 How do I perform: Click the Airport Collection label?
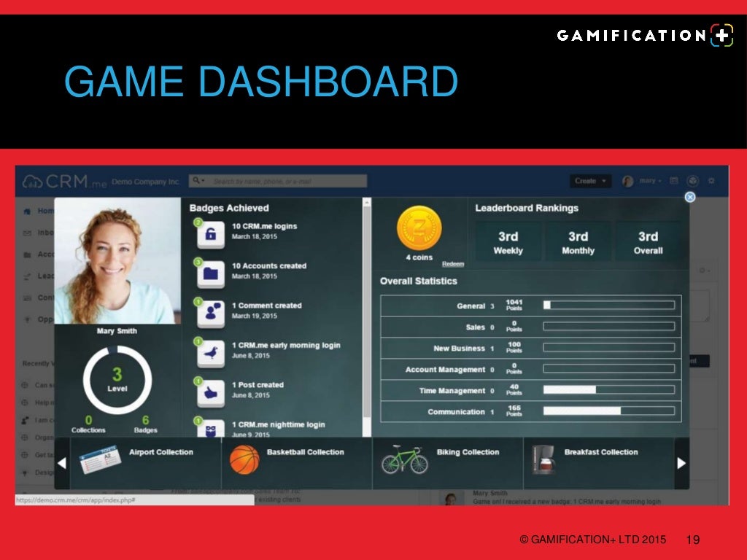tap(161, 452)
